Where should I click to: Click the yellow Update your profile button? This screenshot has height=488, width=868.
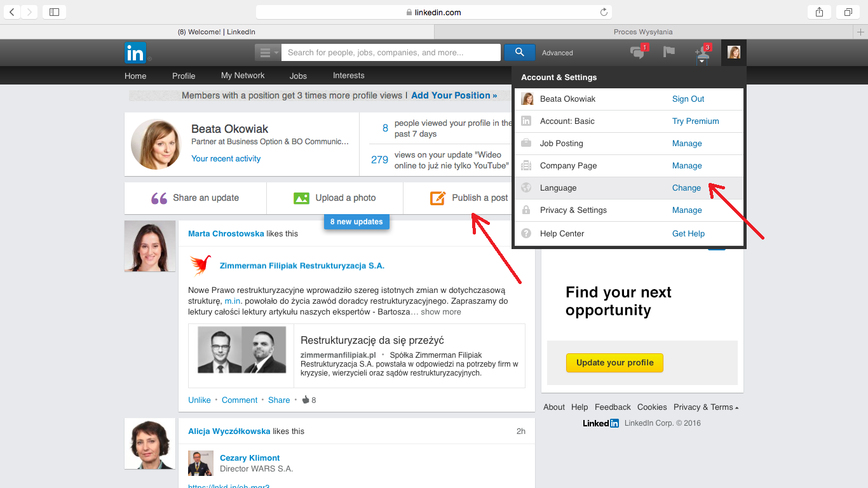pos(614,363)
